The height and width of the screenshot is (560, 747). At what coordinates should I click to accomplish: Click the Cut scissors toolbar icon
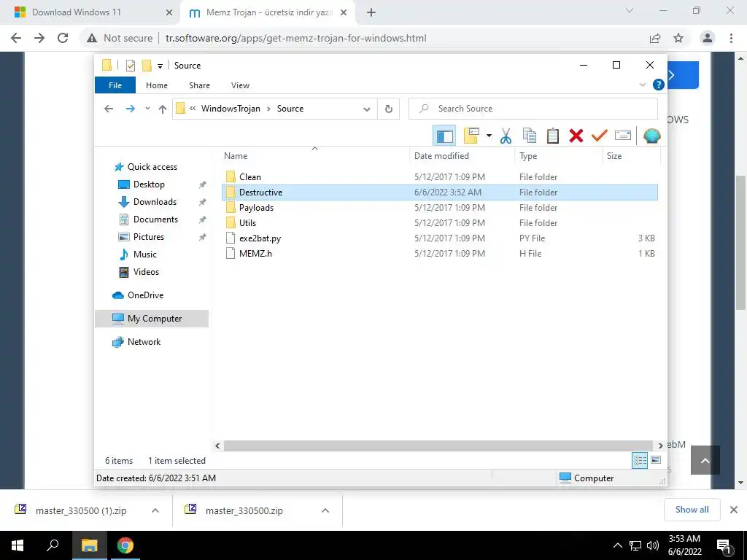[x=506, y=136]
